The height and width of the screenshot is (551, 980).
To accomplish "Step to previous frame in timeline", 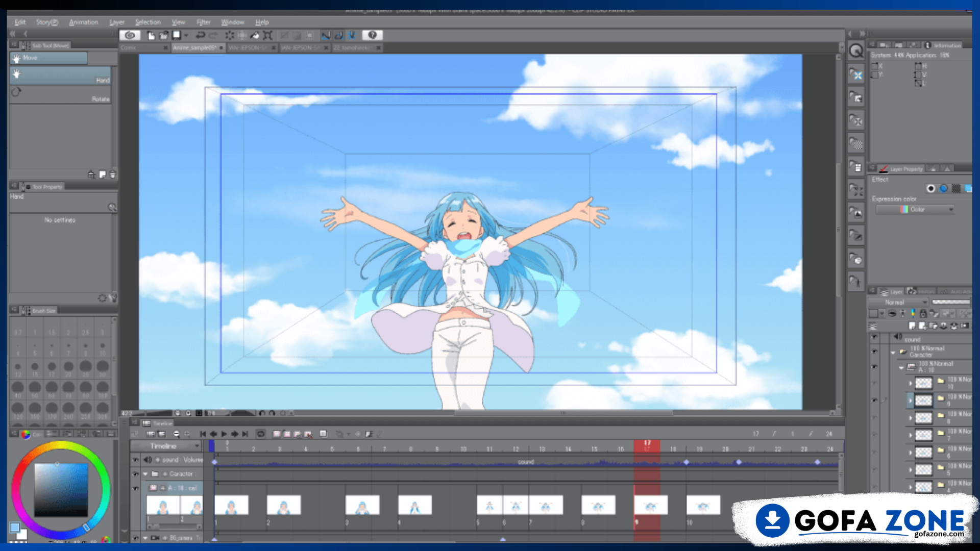I will click(x=213, y=434).
